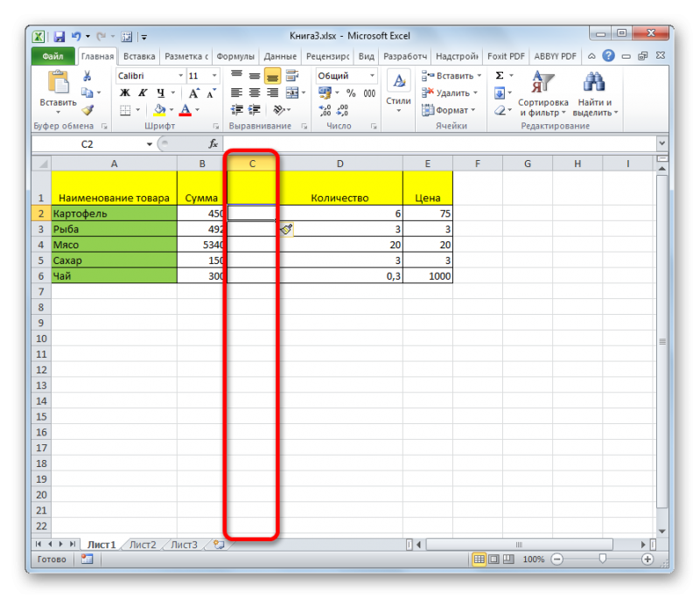Image resolution: width=700 pixels, height=599 pixels.
Task: Open the Файл tab
Action: (x=53, y=56)
